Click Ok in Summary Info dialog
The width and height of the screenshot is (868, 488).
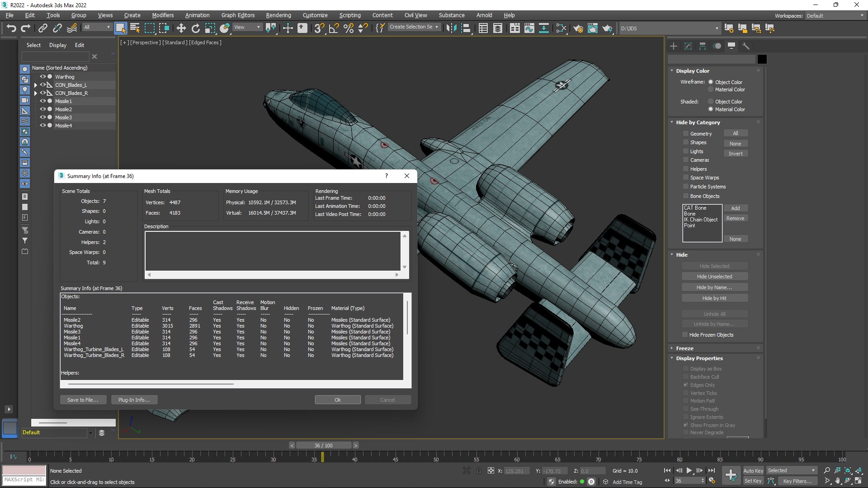coord(338,400)
